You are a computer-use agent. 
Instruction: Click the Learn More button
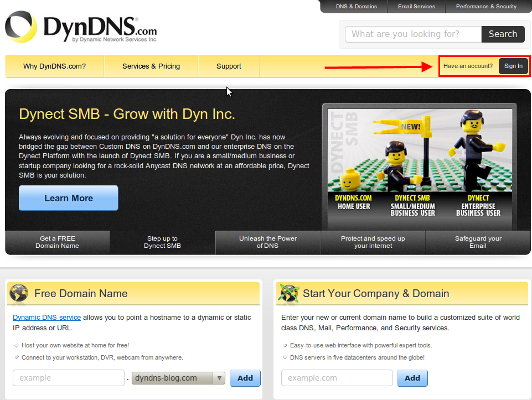pyautogui.click(x=69, y=198)
